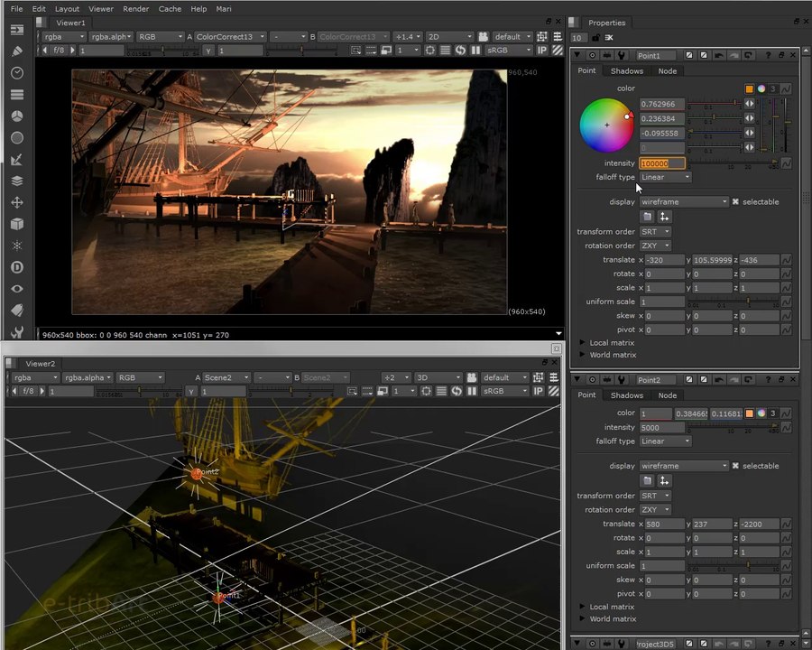
Task: Open the Viewer1 2D view mode dropdown
Action: click(x=449, y=37)
